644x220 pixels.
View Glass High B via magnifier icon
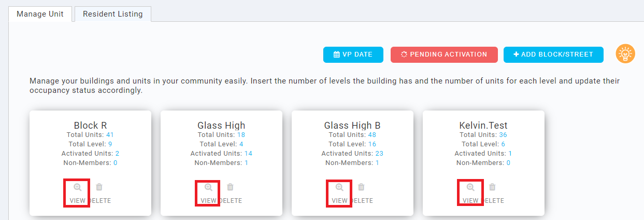point(339,187)
